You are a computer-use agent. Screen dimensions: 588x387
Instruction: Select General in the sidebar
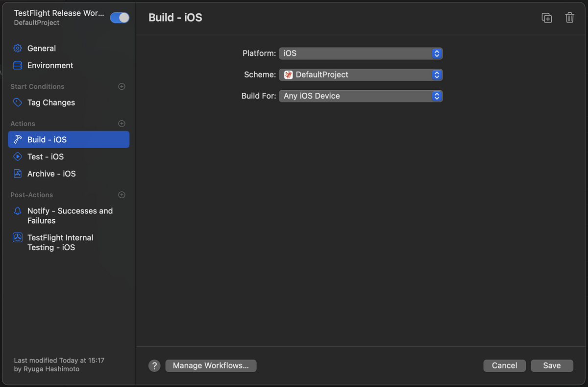pyautogui.click(x=69, y=48)
